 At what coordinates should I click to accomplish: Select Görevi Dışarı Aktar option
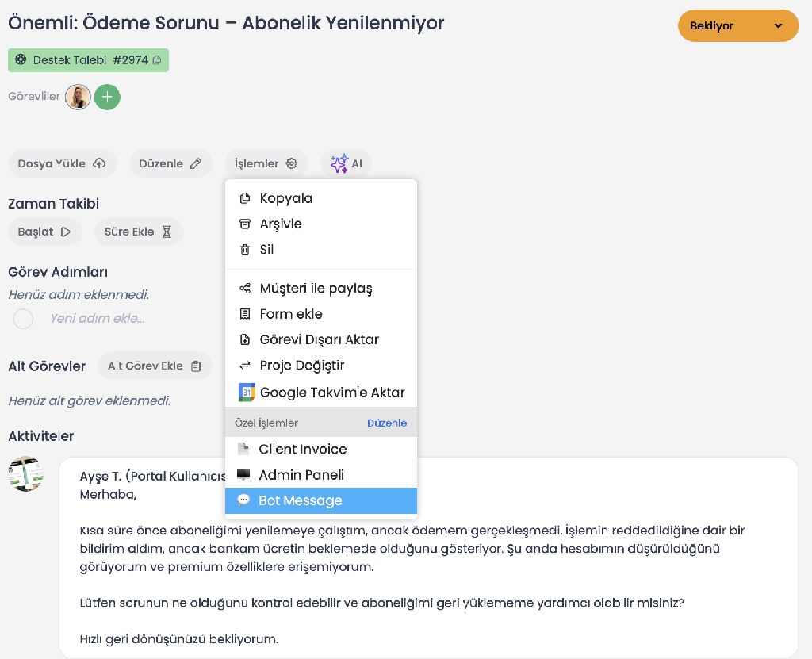(319, 340)
